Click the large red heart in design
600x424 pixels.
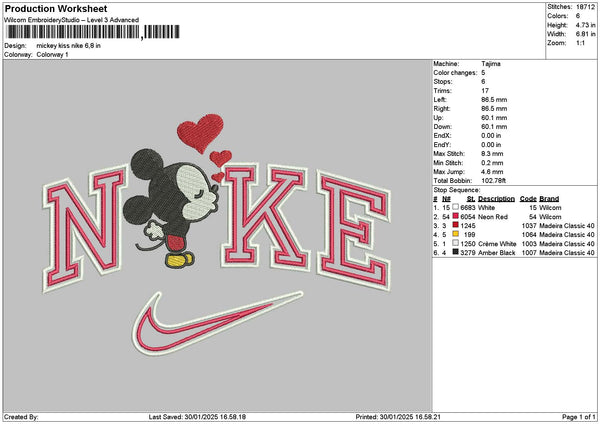click(200, 133)
